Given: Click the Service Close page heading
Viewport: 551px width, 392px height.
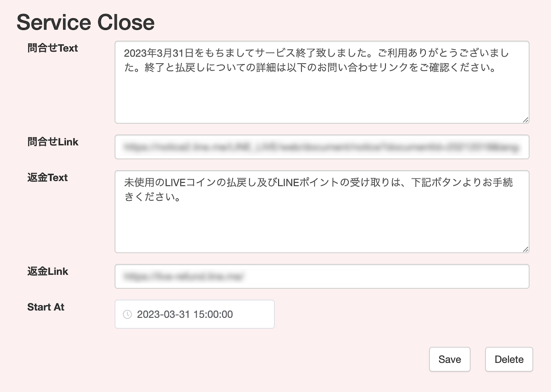Looking at the screenshot, I should tap(85, 22).
